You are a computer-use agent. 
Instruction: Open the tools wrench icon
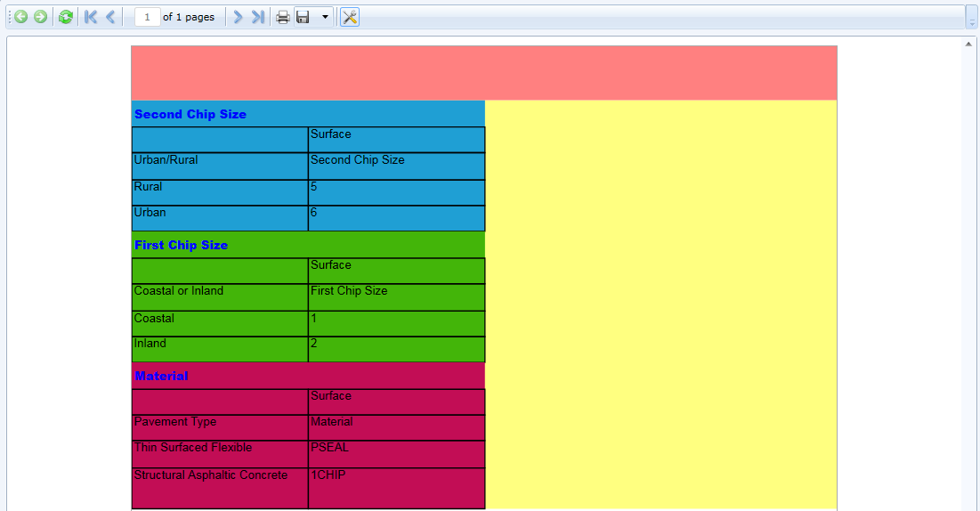(x=350, y=17)
